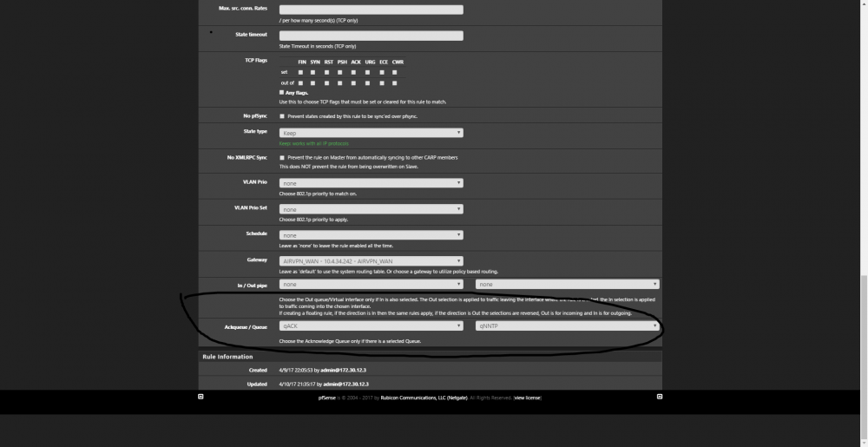Check the CWR flag in the out of row
The height and width of the screenshot is (447, 868).
click(395, 83)
